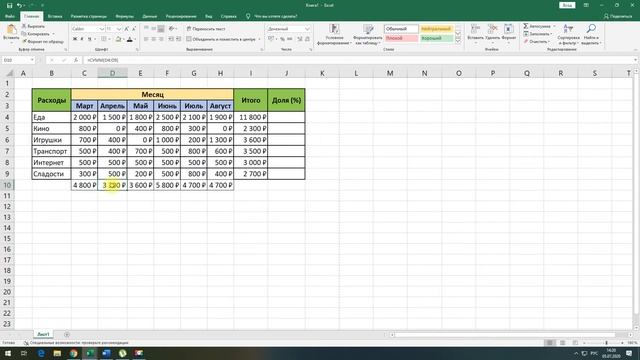Click the decrease decimal icon
Image resolution: width=640 pixels, height=360 pixels.
[307, 39]
